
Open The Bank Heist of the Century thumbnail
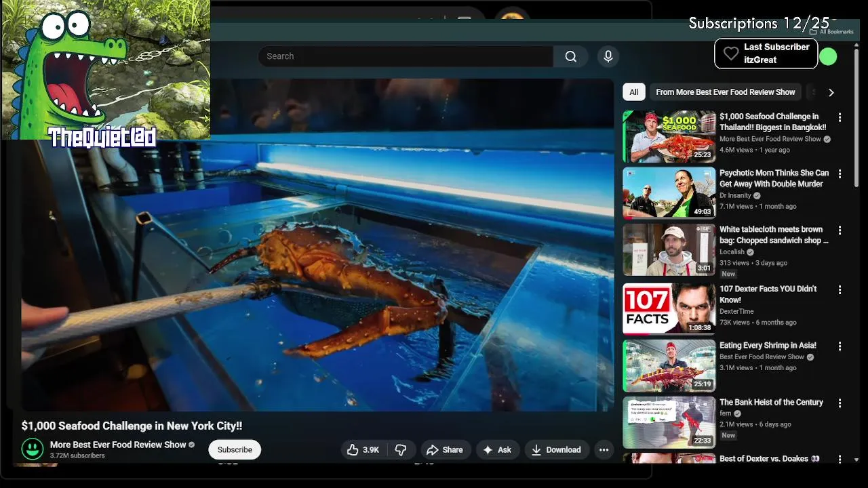click(669, 422)
